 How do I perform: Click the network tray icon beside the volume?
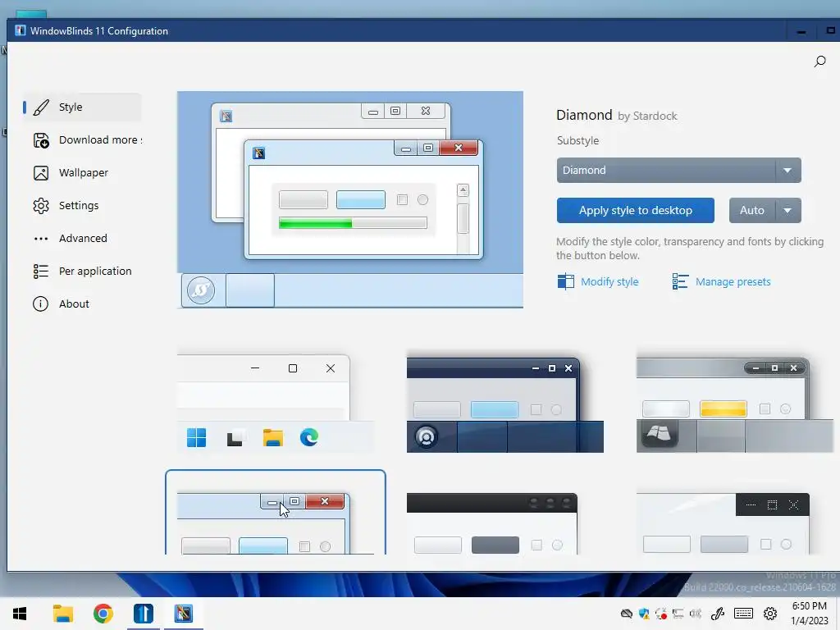[678, 614]
